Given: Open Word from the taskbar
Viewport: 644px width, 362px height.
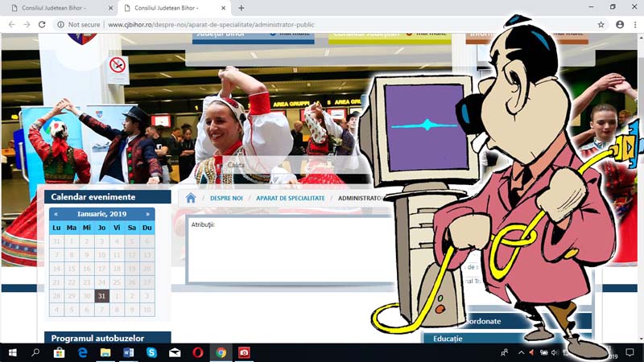Looking at the screenshot, I should (x=128, y=352).
